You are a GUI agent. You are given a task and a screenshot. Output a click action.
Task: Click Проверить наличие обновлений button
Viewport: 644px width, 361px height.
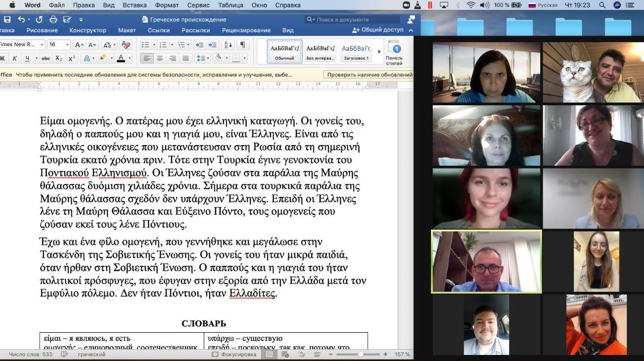point(369,75)
